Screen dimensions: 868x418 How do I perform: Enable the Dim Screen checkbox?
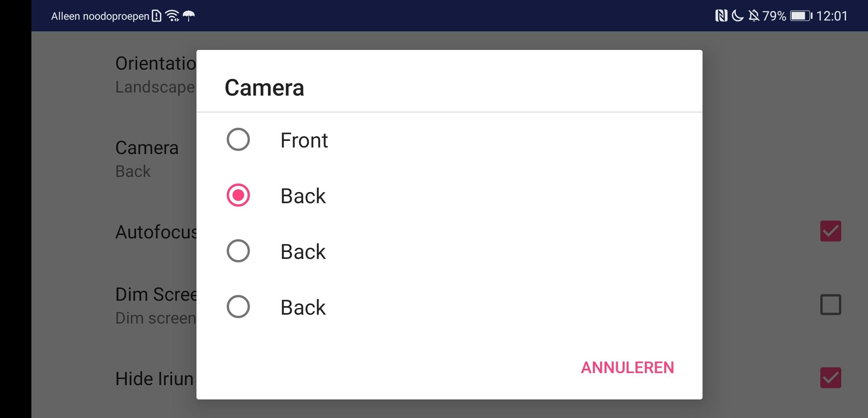click(830, 305)
